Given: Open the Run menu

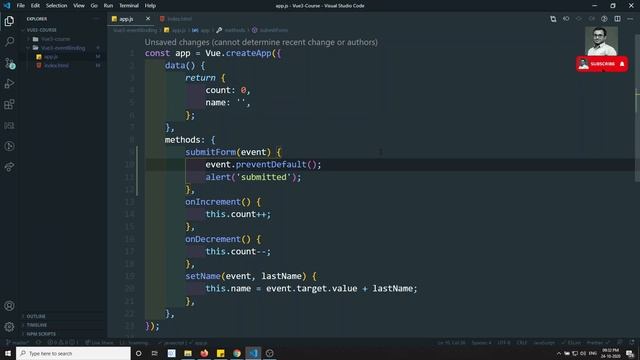Looking at the screenshot, I should 108,6.
